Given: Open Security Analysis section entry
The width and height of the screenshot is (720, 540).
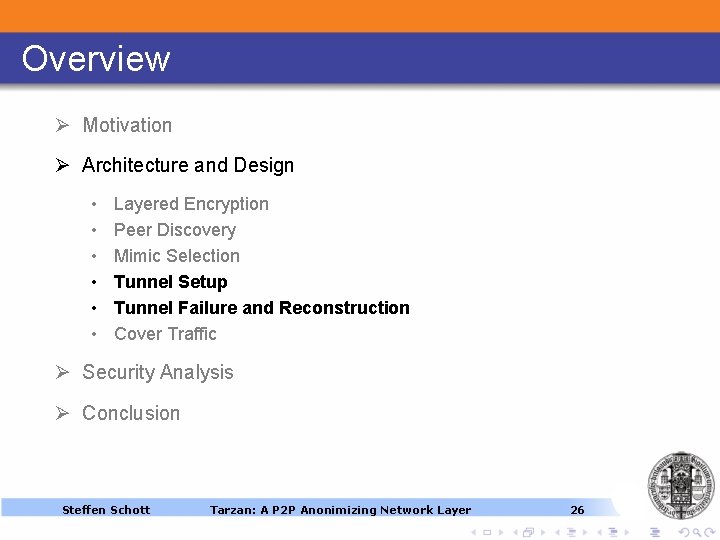Looking at the screenshot, I should [158, 372].
